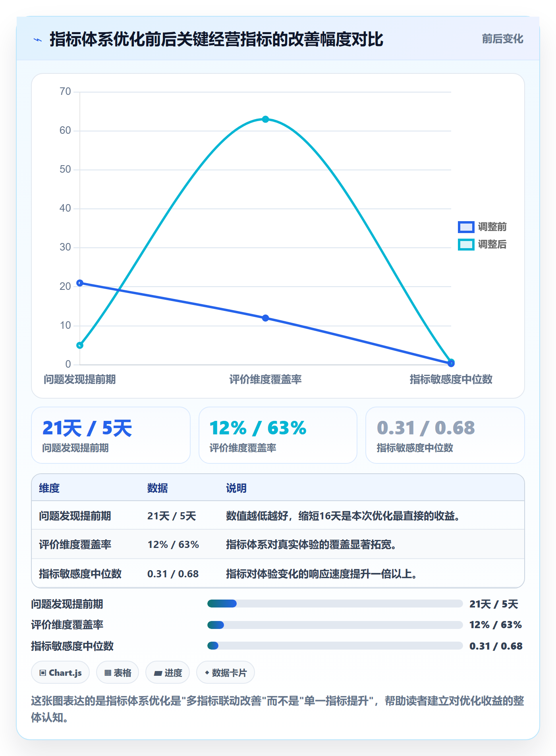Viewport: 556px width, 756px height.
Task: Select the 进度 tag chip
Action: (168, 673)
